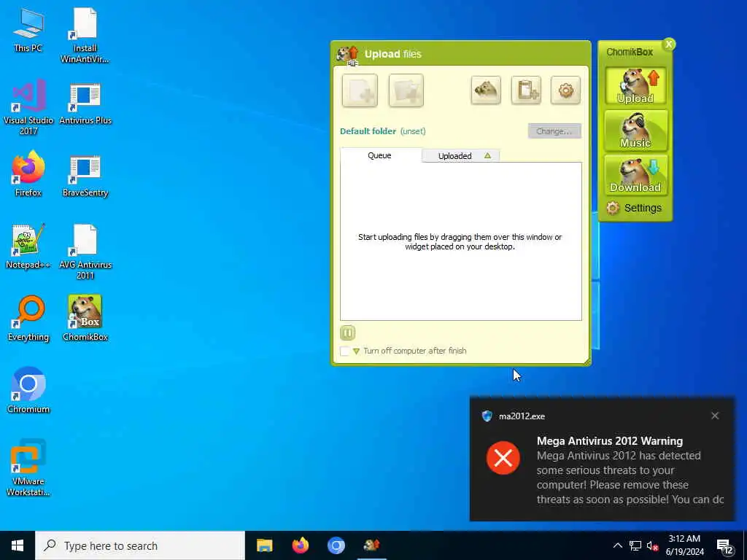This screenshot has width=747, height=560.
Task: Dismiss the Mega Antivirus 2012 notification
Action: click(x=715, y=416)
